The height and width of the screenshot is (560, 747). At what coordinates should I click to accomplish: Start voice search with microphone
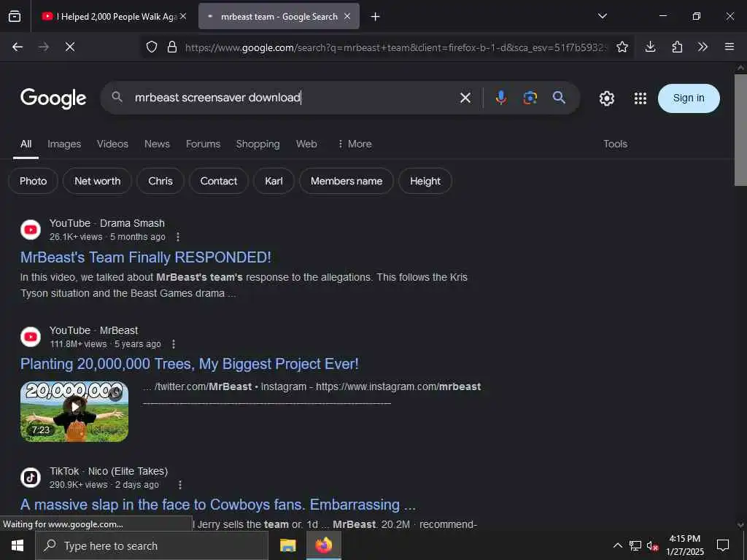tap(500, 98)
